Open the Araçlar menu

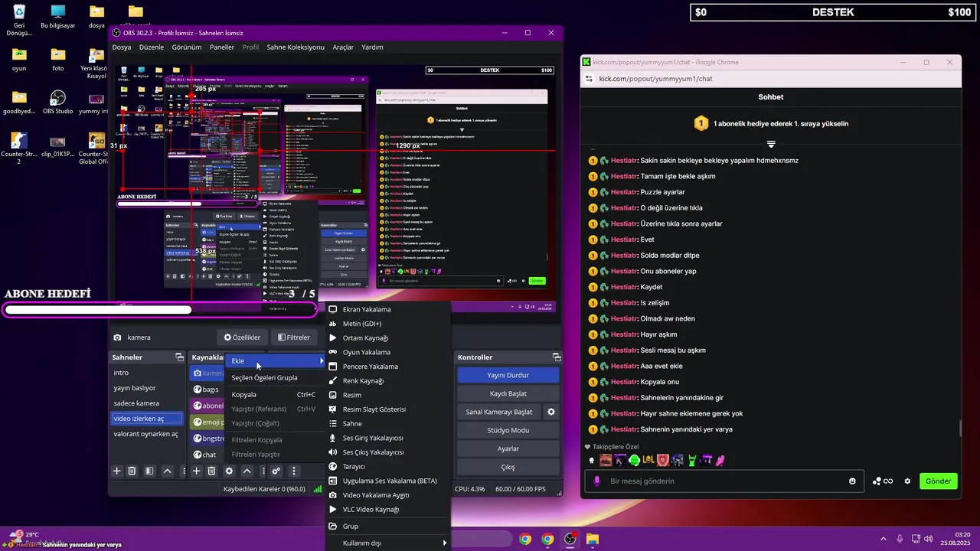[x=343, y=47]
